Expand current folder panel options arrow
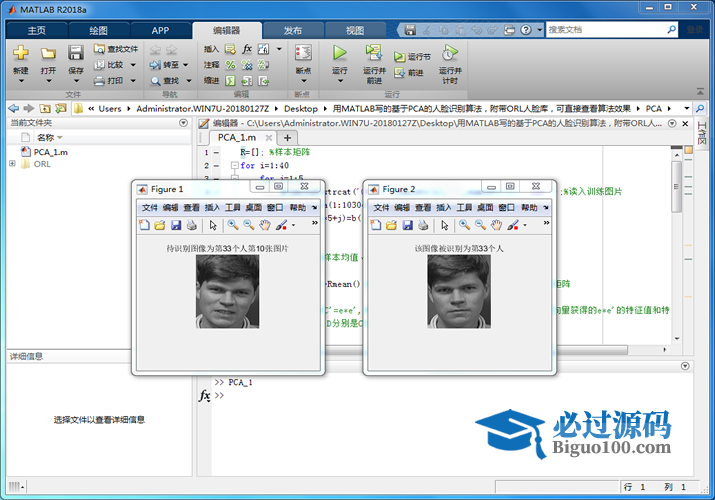The width and height of the screenshot is (715, 500). 183,123
